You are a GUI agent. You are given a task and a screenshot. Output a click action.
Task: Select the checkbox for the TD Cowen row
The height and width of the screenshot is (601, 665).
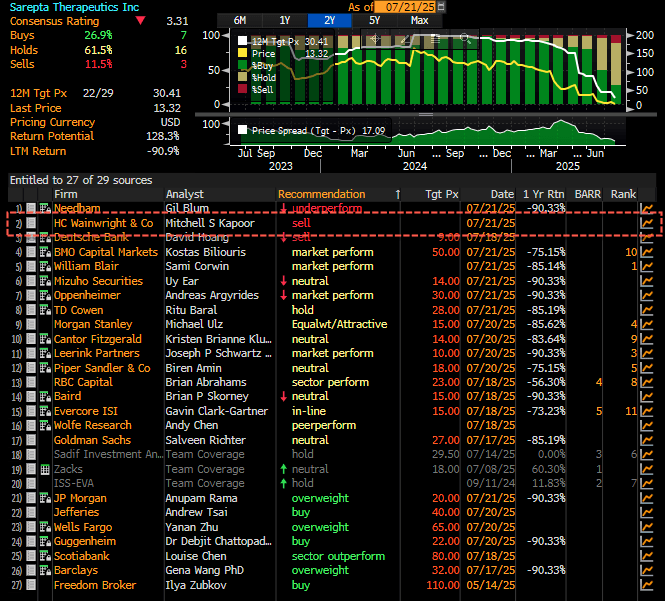click(31, 311)
